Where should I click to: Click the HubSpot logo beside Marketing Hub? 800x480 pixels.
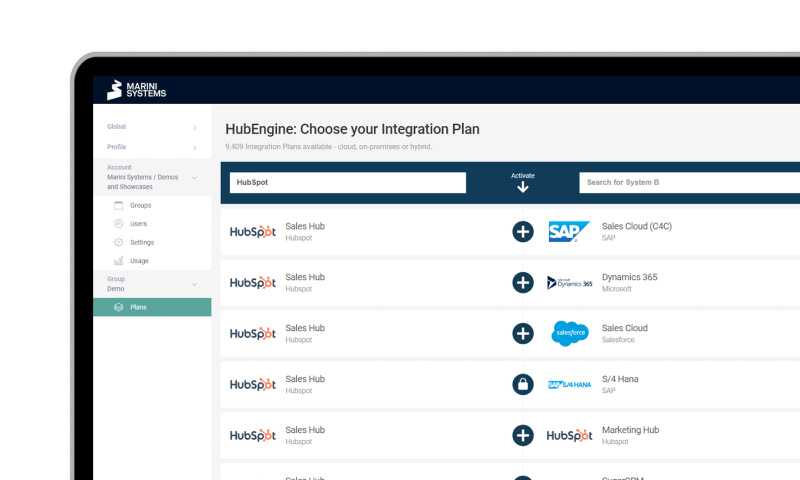click(569, 436)
